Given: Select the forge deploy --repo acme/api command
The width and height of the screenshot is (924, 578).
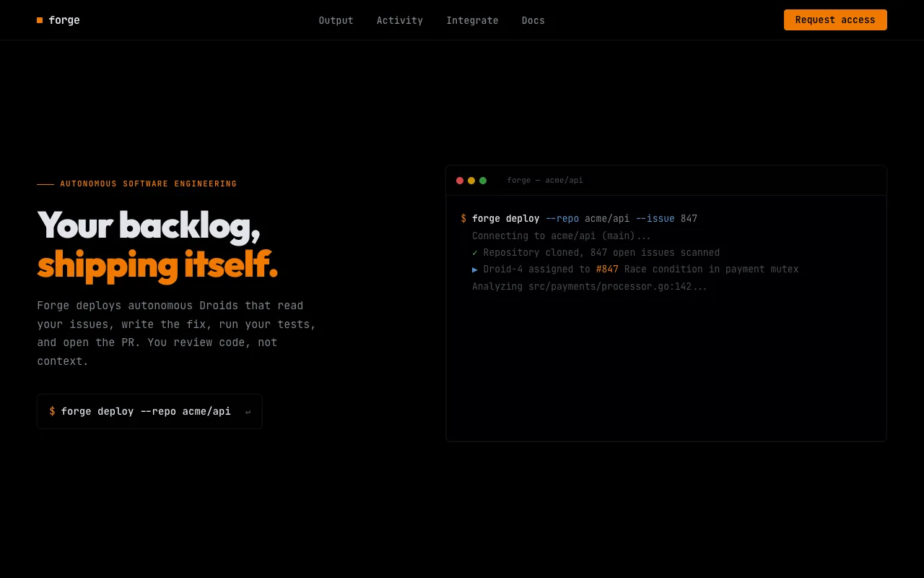Looking at the screenshot, I should (x=146, y=411).
